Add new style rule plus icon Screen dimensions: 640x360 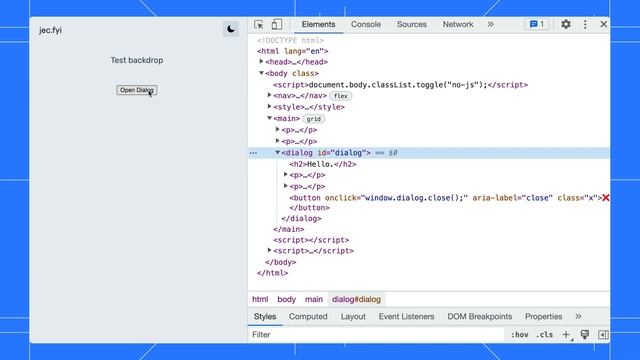566,335
